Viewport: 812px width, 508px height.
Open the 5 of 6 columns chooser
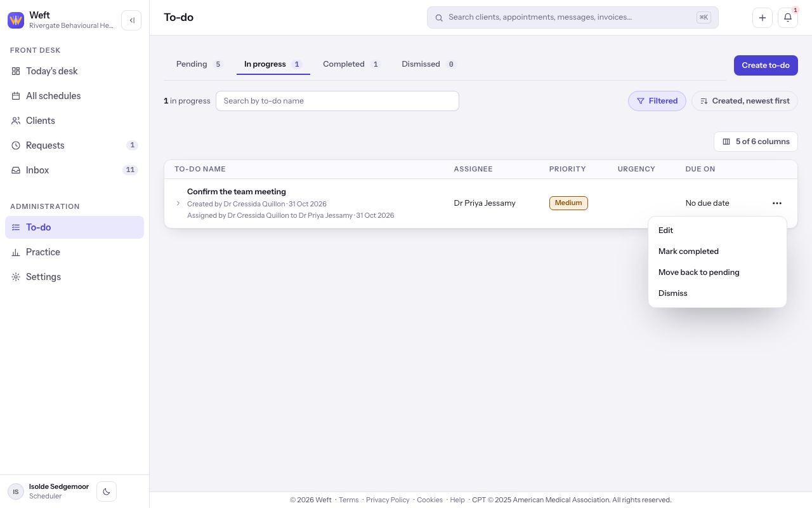756,142
